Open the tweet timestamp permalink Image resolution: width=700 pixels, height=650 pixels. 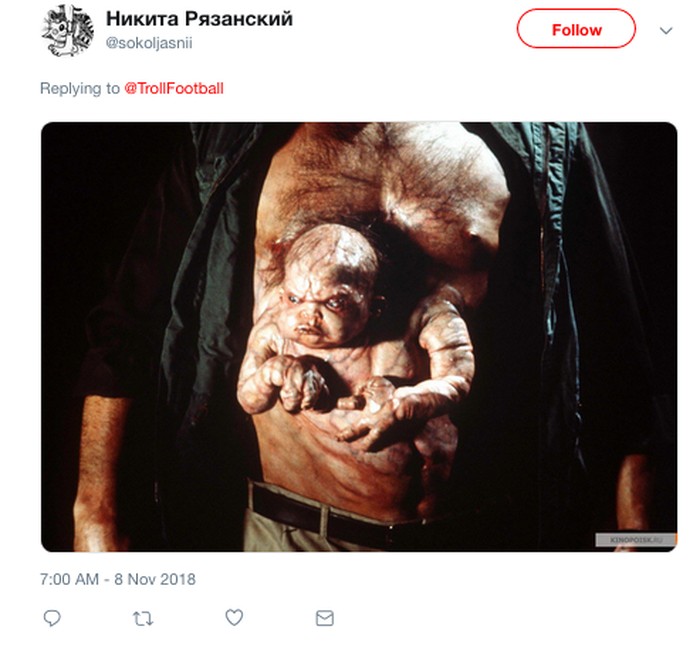tap(118, 578)
